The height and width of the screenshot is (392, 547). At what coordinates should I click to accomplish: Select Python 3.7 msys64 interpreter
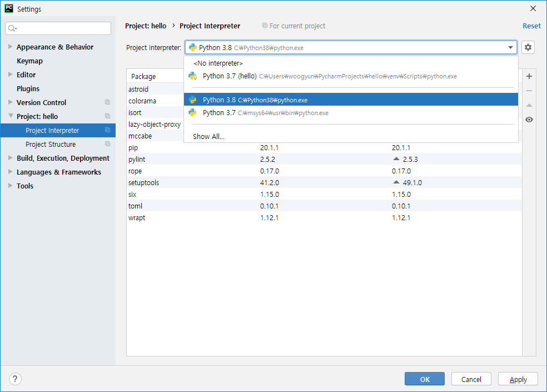coord(351,113)
